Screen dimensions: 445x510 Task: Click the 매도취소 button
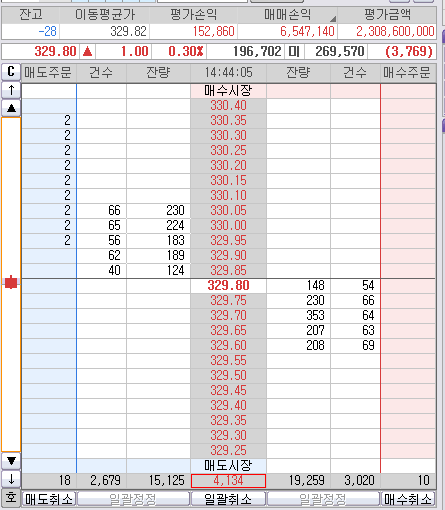49,499
